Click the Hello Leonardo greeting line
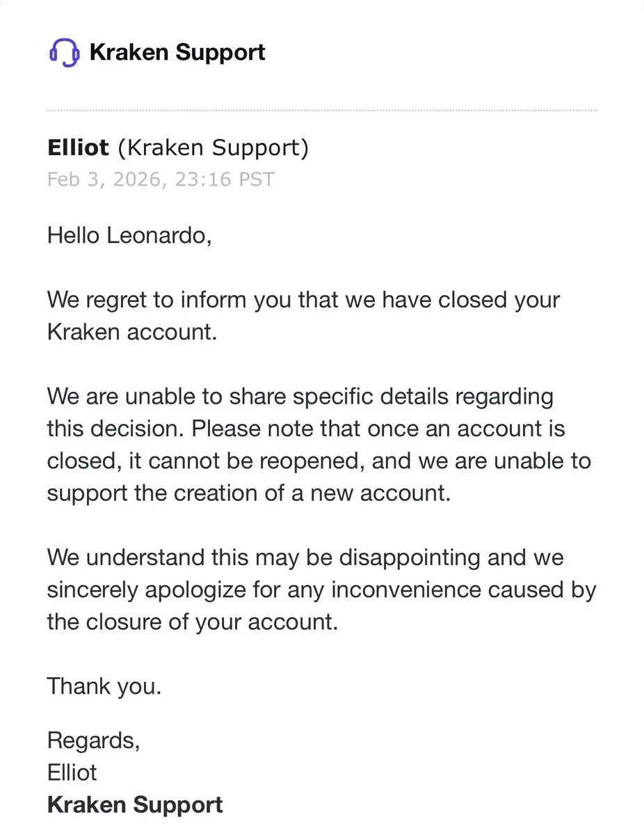 point(129,236)
